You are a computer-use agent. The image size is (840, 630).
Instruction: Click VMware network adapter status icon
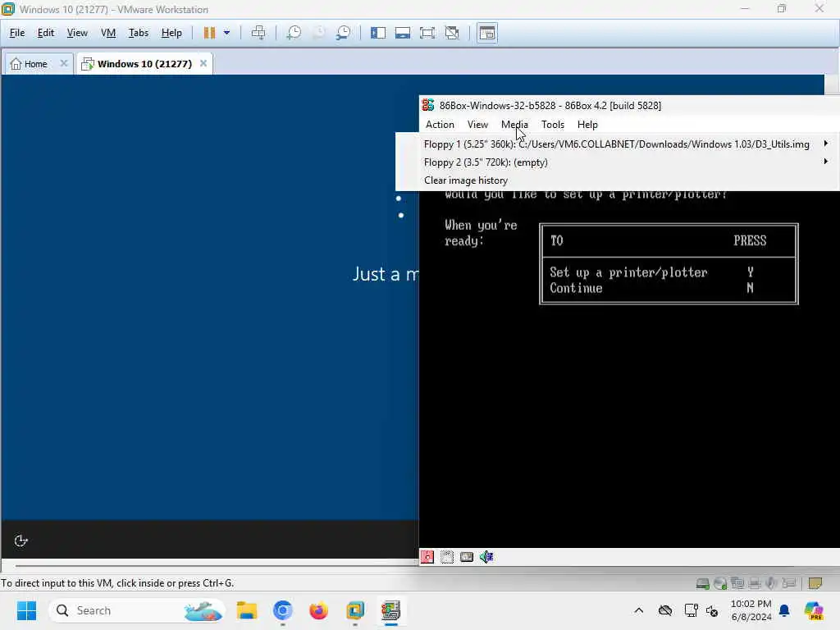tap(737, 583)
